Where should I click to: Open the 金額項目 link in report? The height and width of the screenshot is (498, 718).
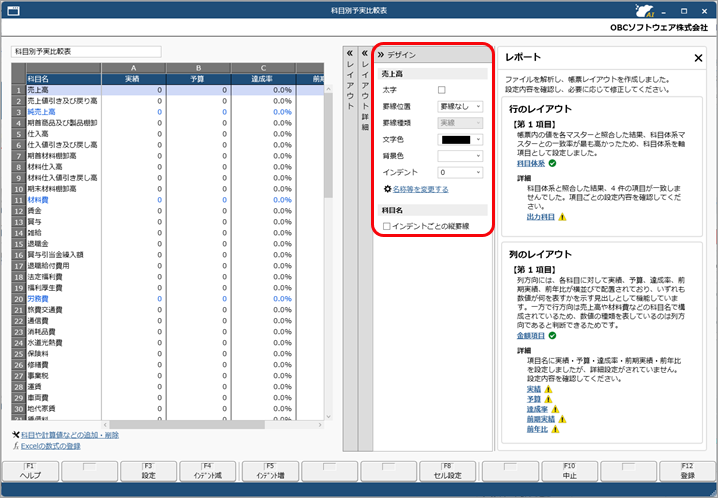click(x=531, y=336)
